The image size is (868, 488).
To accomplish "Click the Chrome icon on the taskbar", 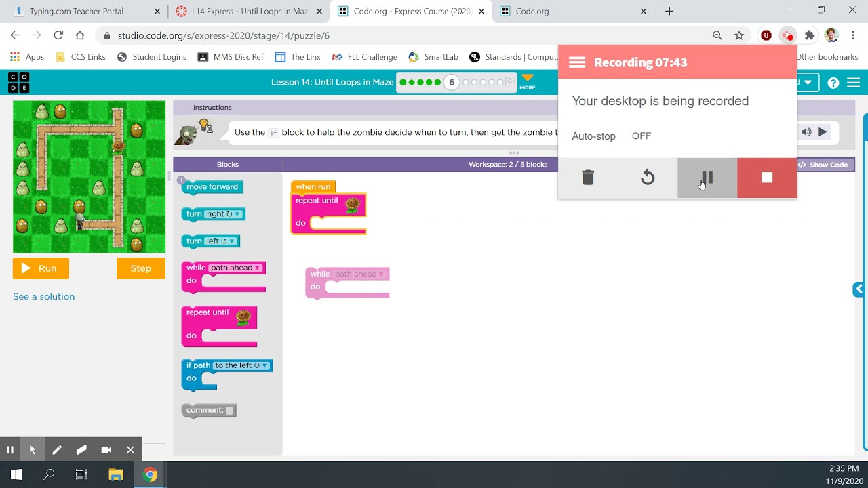I will click(151, 474).
